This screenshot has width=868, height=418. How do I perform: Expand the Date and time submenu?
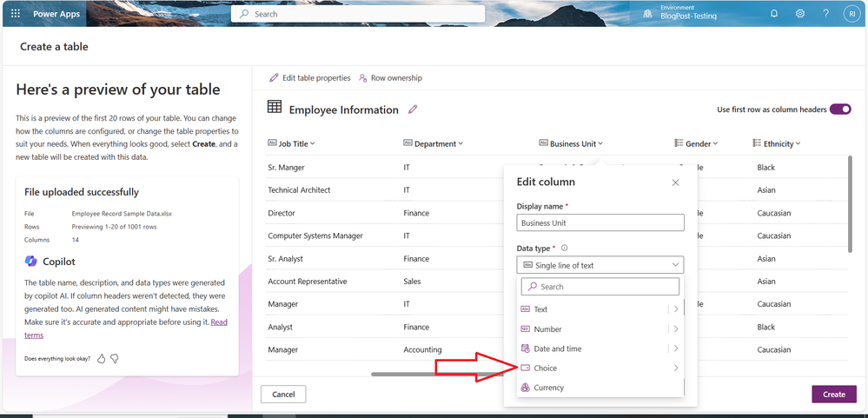676,348
